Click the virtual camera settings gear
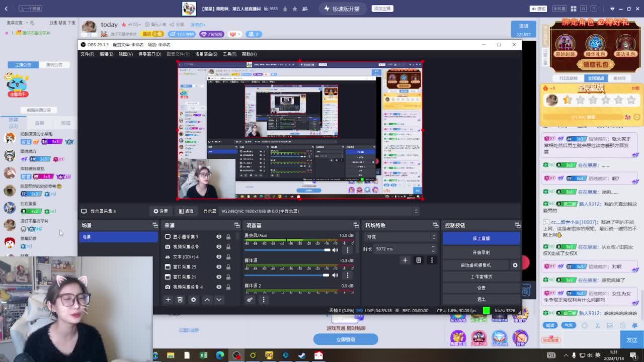 (515, 265)
